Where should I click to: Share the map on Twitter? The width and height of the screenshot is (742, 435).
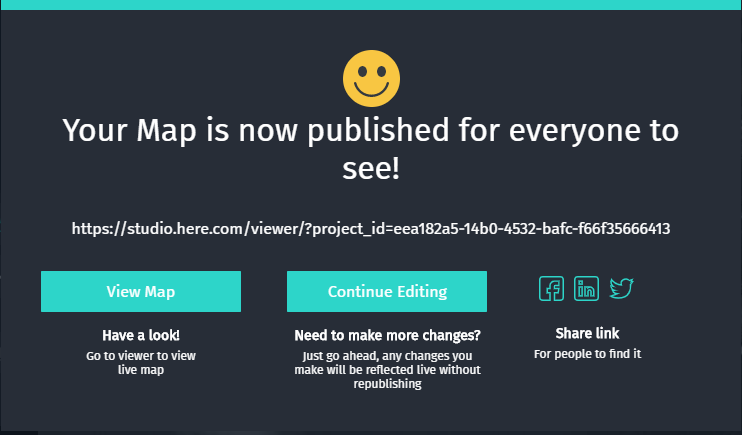621,288
